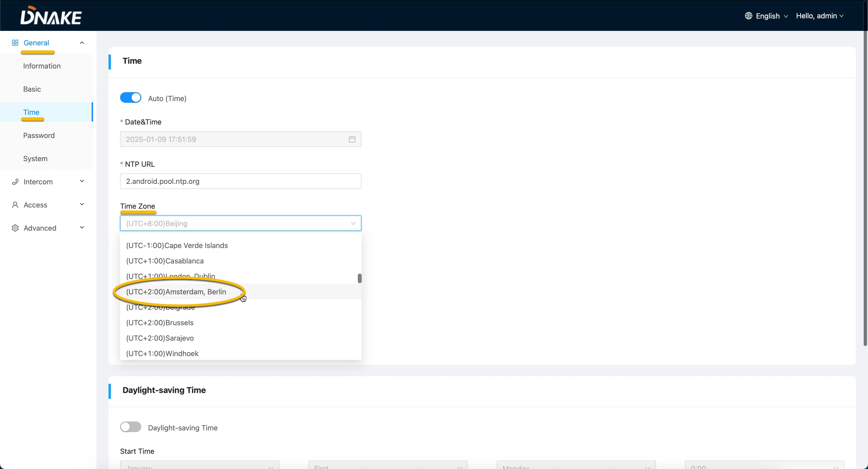This screenshot has width=868, height=469.
Task: Click the globe language icon
Action: tap(748, 16)
